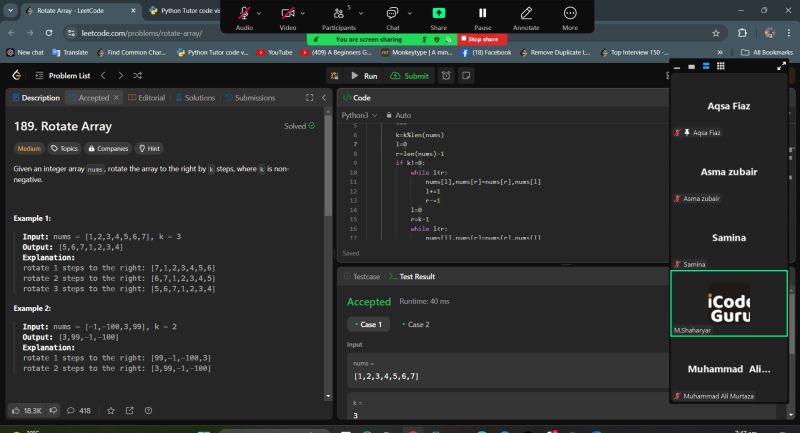Open the timer alarm clock icon
This screenshot has height=433, width=800.
pos(446,76)
